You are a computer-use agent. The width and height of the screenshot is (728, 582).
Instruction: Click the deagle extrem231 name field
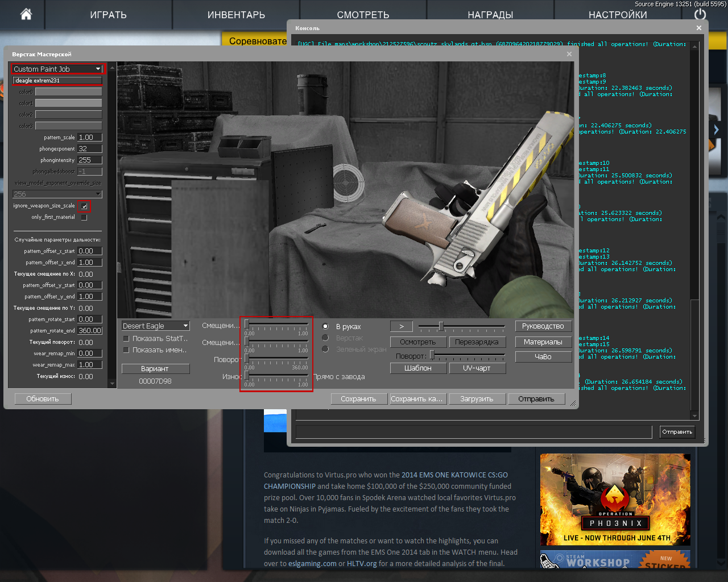[x=57, y=80]
